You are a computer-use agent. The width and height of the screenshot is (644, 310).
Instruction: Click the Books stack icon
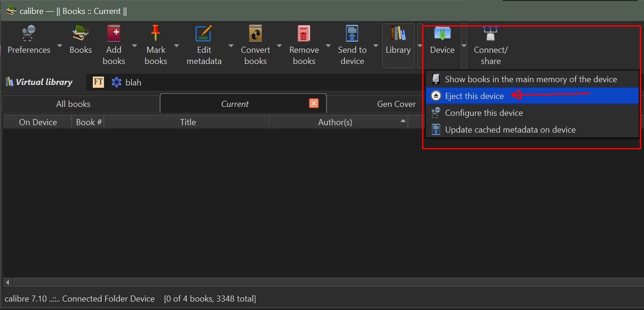coord(81,34)
